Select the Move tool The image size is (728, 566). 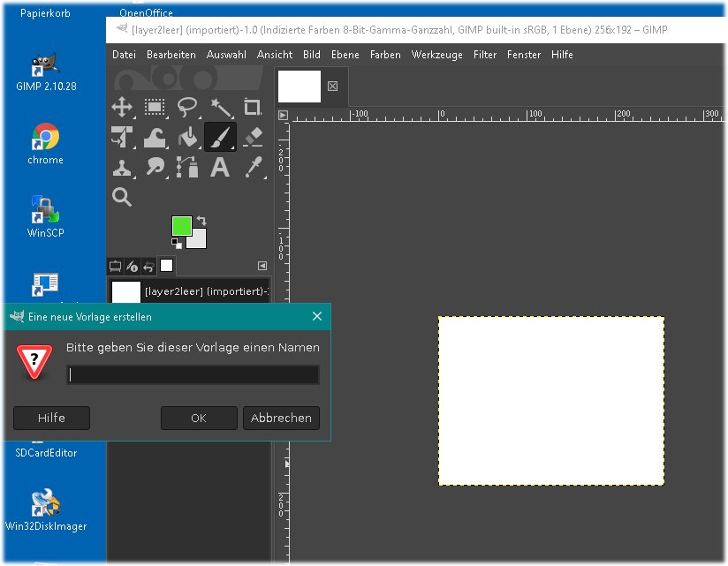[122, 108]
